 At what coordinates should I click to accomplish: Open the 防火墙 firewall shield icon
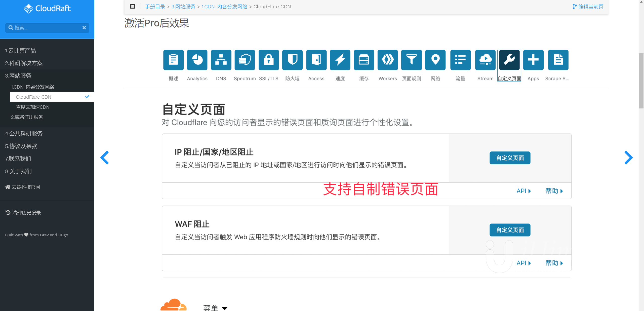pos(292,60)
